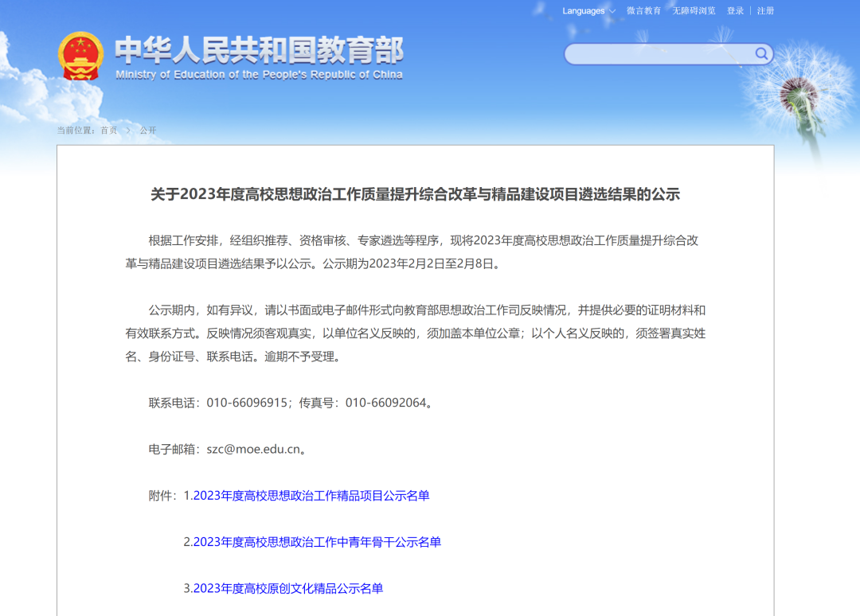The height and width of the screenshot is (616, 860).
Task: Go to 首页 in the breadcrumb
Action: (108, 131)
